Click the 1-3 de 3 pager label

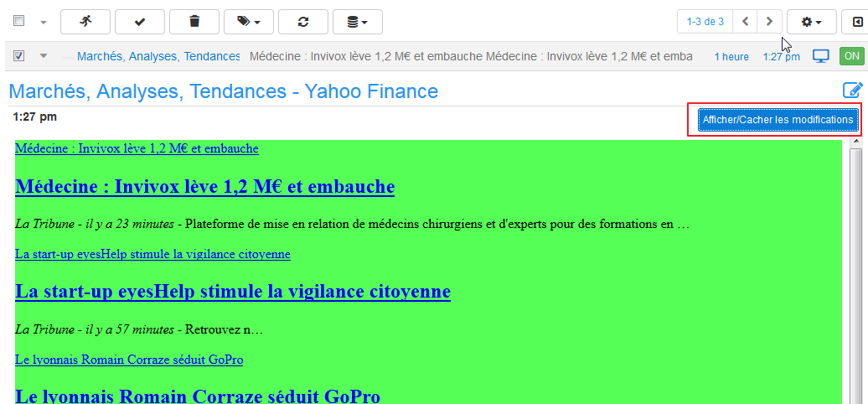tap(705, 22)
